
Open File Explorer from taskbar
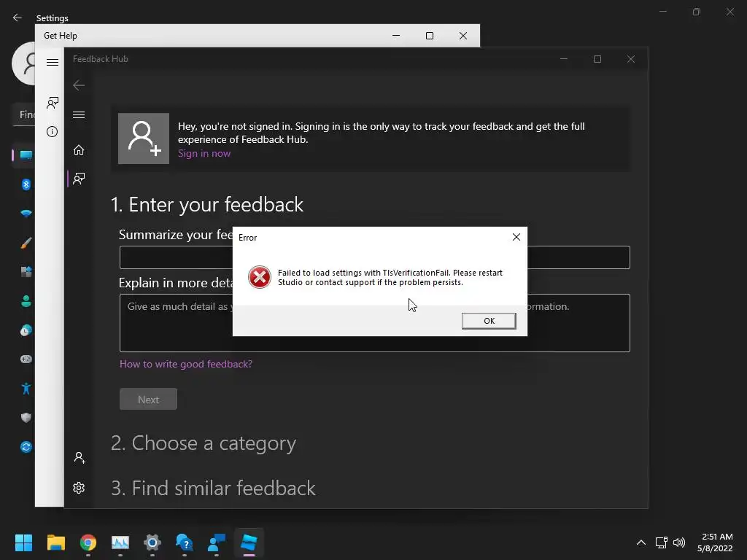click(55, 542)
